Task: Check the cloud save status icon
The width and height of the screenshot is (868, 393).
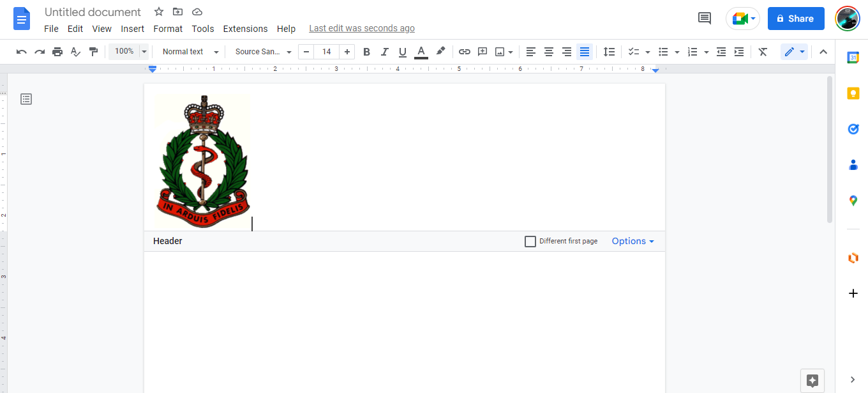Action: [197, 12]
